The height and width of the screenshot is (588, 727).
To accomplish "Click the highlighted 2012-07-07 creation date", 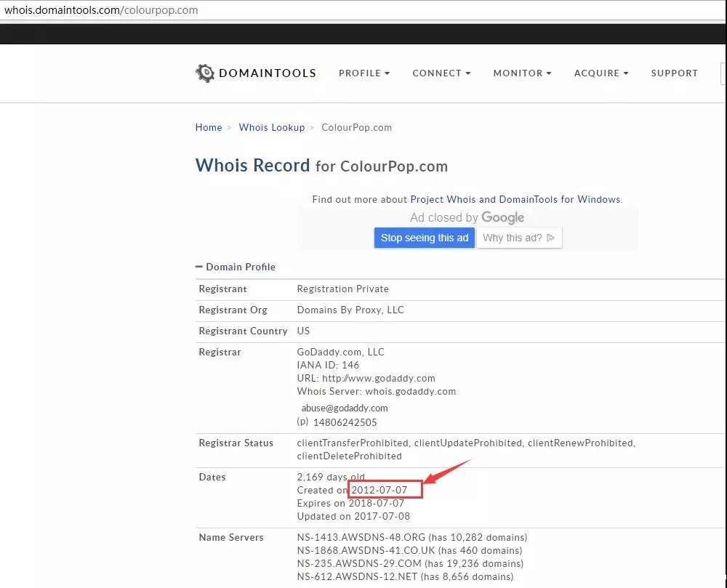I will pos(379,490).
